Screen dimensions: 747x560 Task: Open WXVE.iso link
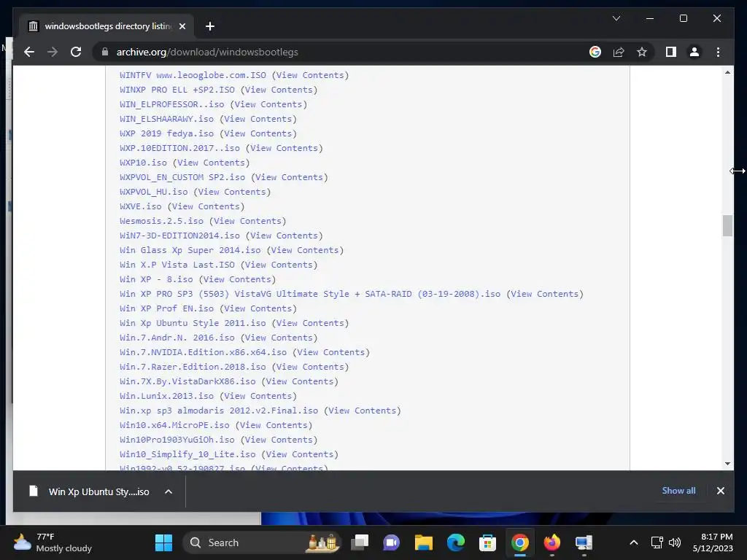[141, 206]
